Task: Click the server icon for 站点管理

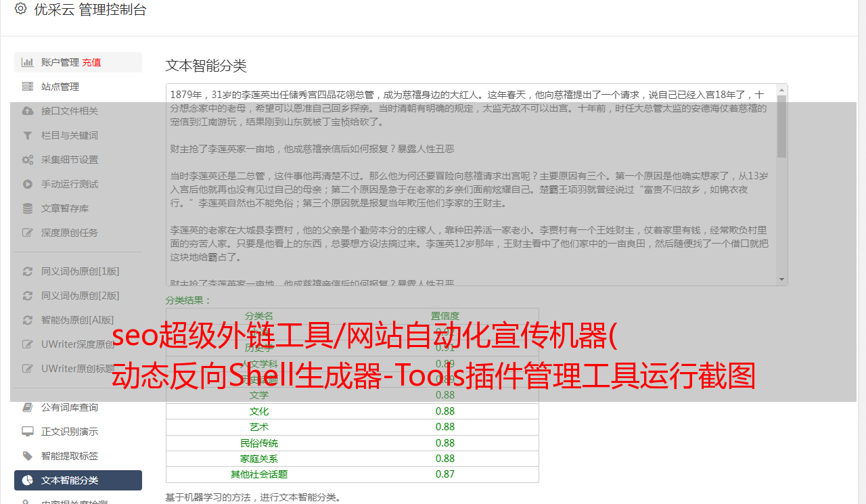Action: pyautogui.click(x=27, y=87)
